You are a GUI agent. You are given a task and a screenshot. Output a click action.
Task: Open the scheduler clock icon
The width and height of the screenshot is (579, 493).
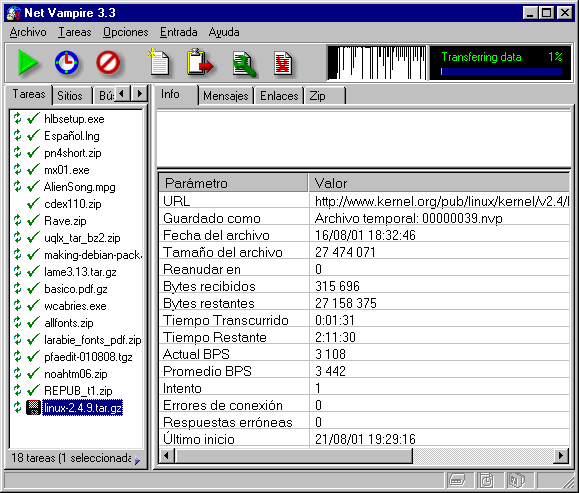(x=67, y=63)
